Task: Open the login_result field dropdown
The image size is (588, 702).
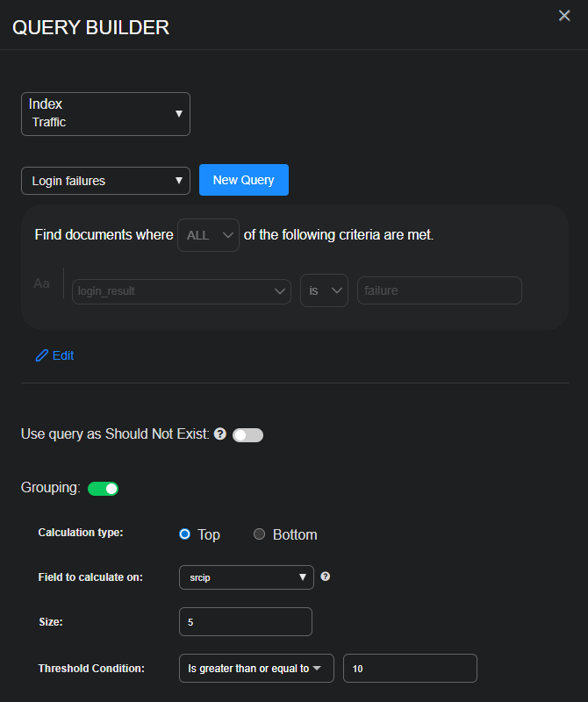Action: tap(182, 290)
